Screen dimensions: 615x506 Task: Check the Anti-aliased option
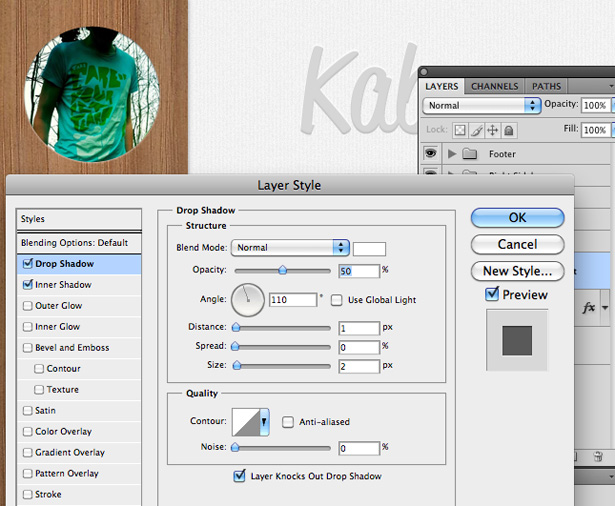point(288,422)
